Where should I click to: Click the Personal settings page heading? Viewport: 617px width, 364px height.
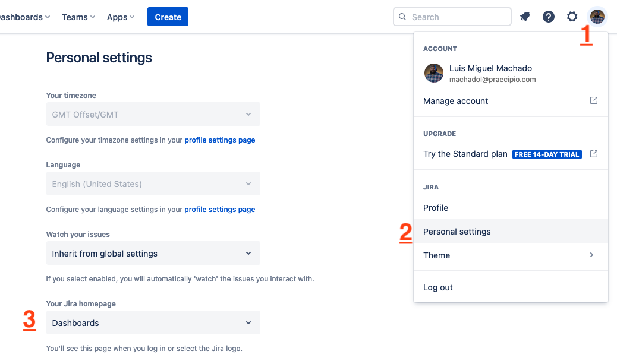(x=99, y=58)
